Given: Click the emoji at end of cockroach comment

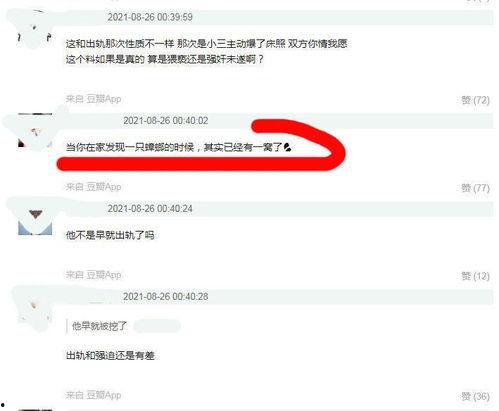Looking at the screenshot, I should (x=288, y=147).
